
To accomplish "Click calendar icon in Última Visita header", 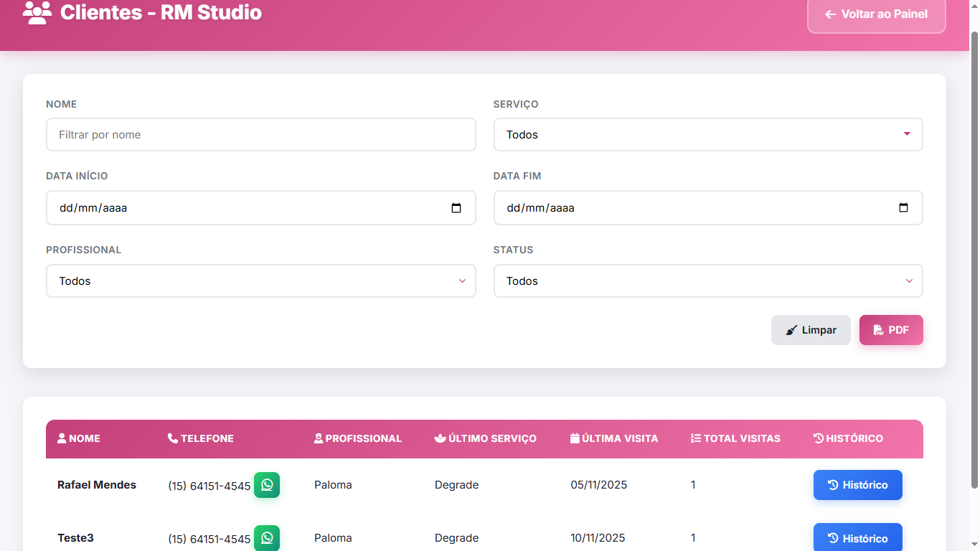I will [575, 438].
